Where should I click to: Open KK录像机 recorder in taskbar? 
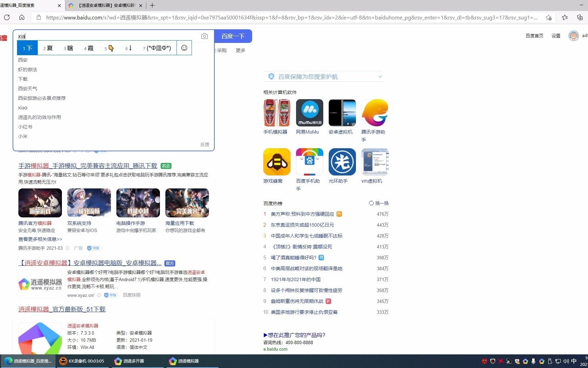[x=82, y=361]
